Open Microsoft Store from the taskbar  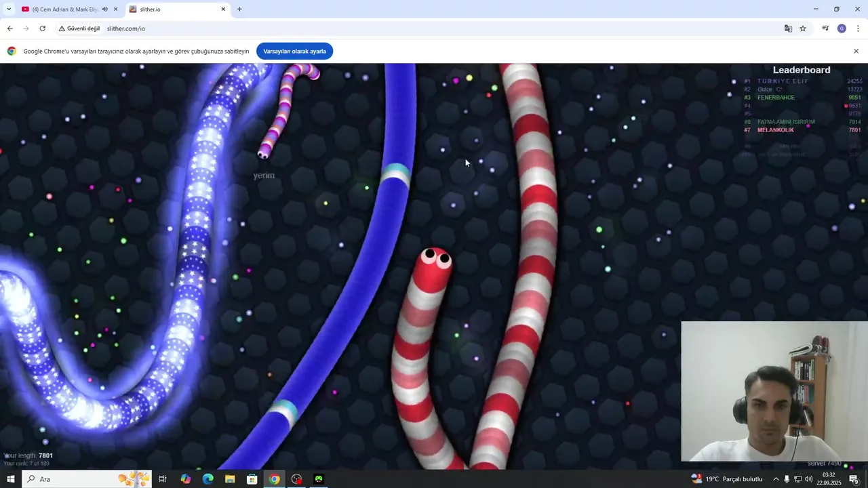click(x=252, y=479)
